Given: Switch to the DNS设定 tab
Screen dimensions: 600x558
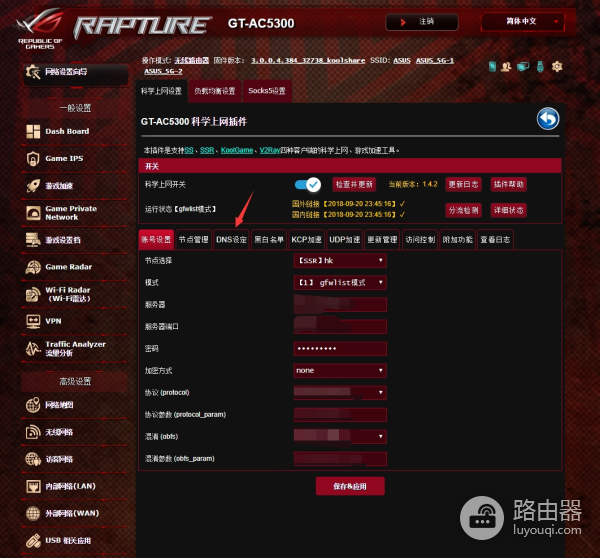Looking at the screenshot, I should point(231,240).
